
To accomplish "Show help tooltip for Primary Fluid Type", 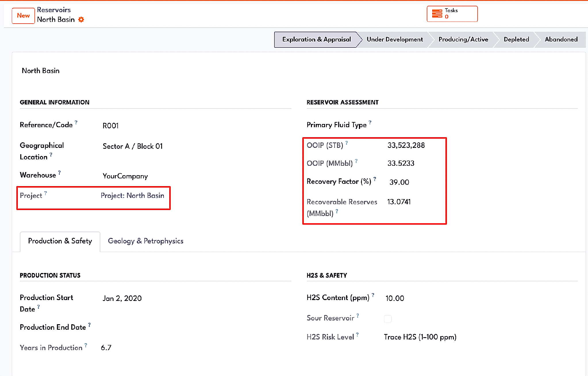I will click(x=370, y=123).
